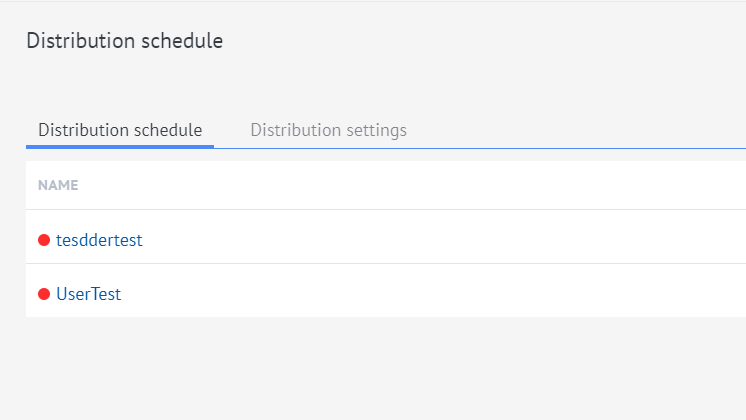
Task: Switch to the Distribution settings tab
Action: click(328, 130)
